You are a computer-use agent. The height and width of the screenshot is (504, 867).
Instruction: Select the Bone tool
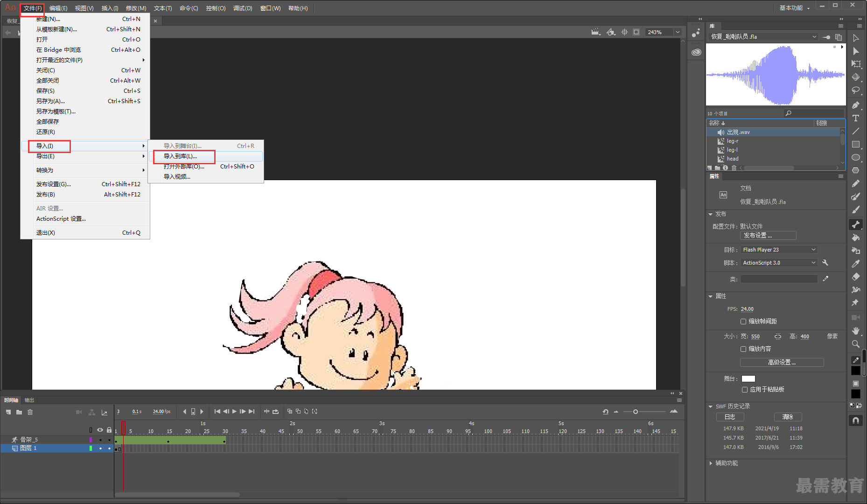pos(856,224)
